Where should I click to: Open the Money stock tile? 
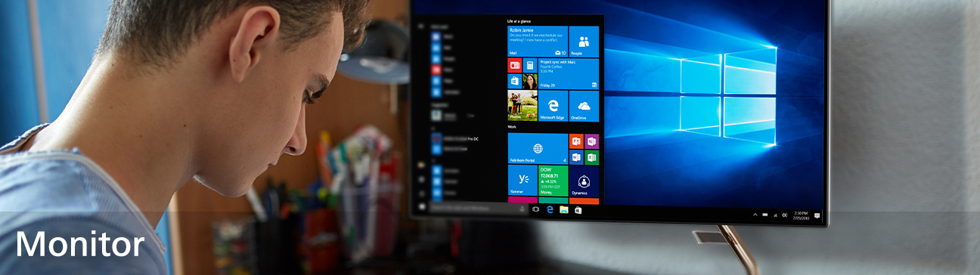pyautogui.click(x=553, y=181)
